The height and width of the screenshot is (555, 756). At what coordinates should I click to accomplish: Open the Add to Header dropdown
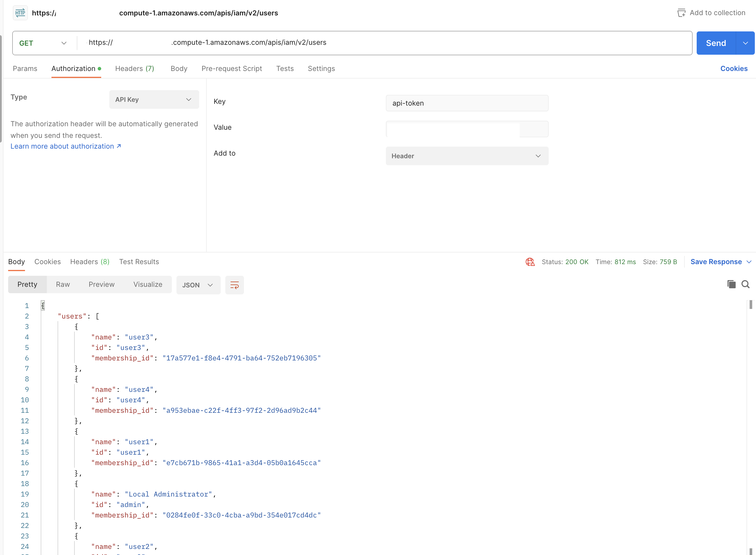(x=466, y=156)
